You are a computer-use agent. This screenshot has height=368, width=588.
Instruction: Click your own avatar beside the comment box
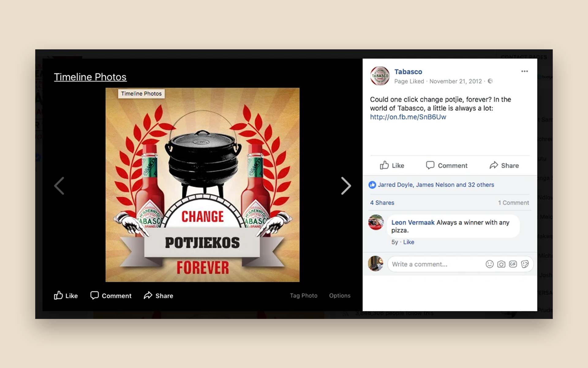point(376,264)
